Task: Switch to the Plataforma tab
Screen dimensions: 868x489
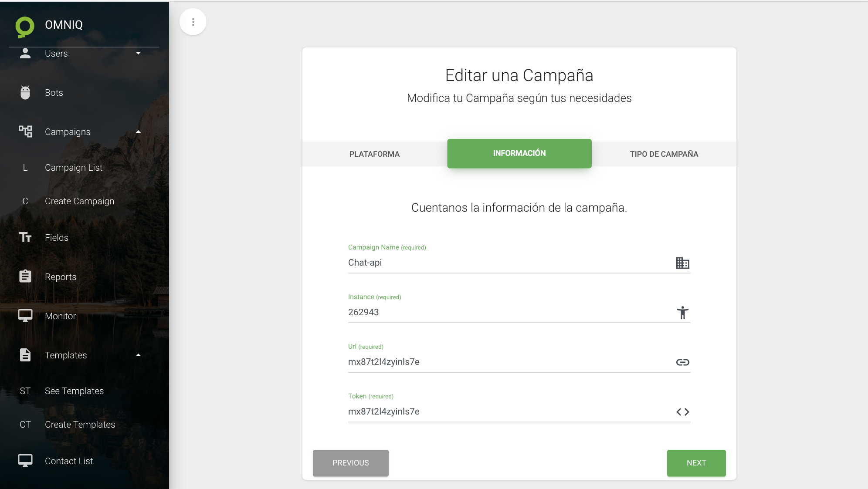Action: point(374,154)
